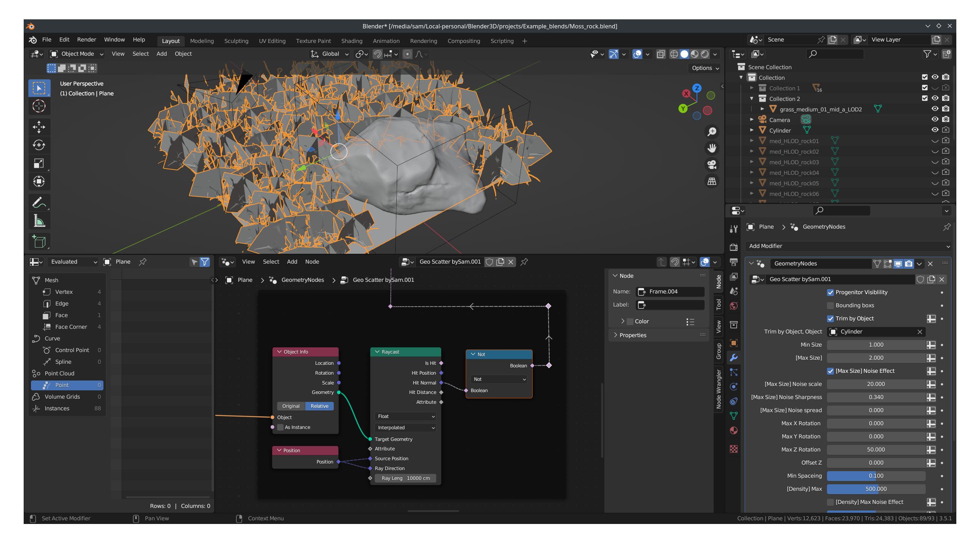Open the World properties tab icon
Screen dimensions: 980x552
734,306
